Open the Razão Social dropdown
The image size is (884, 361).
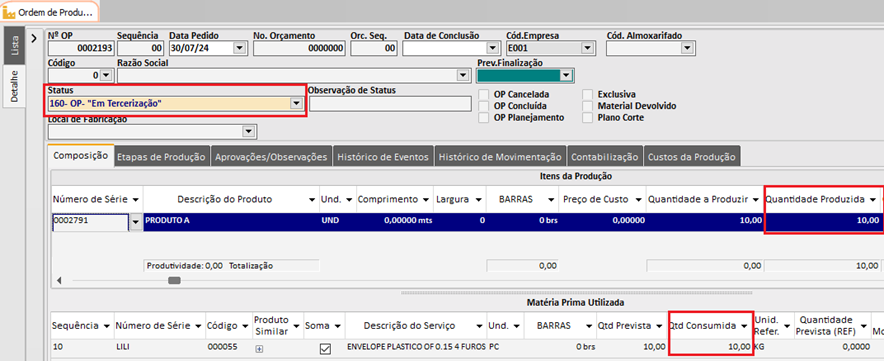click(x=463, y=75)
